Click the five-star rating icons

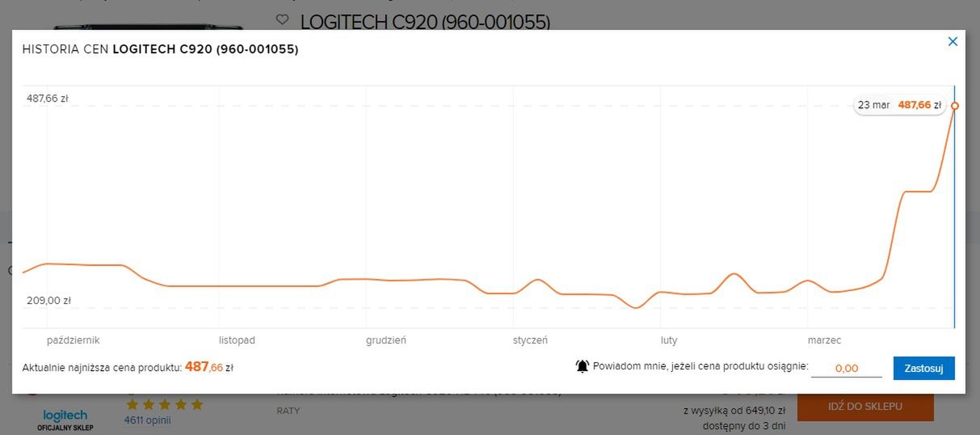point(164,404)
